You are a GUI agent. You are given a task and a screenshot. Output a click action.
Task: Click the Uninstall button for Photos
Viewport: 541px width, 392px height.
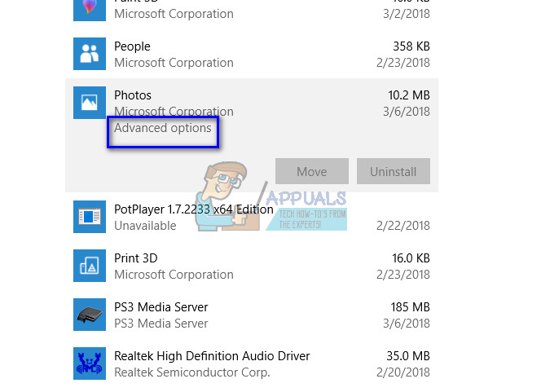(394, 171)
